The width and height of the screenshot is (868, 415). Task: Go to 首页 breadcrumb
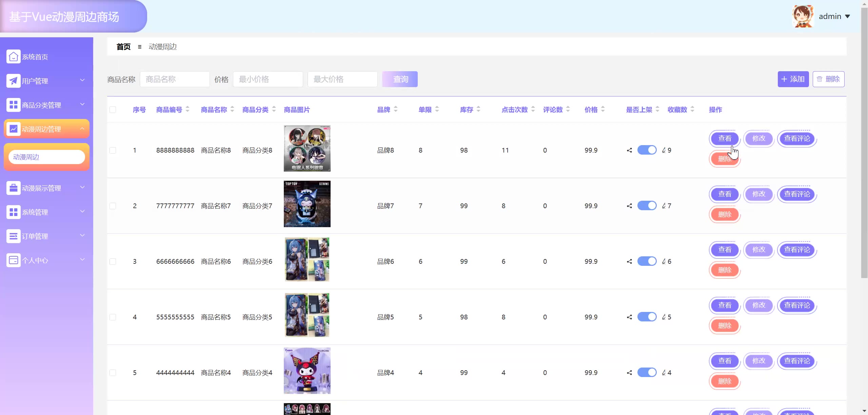pos(123,47)
